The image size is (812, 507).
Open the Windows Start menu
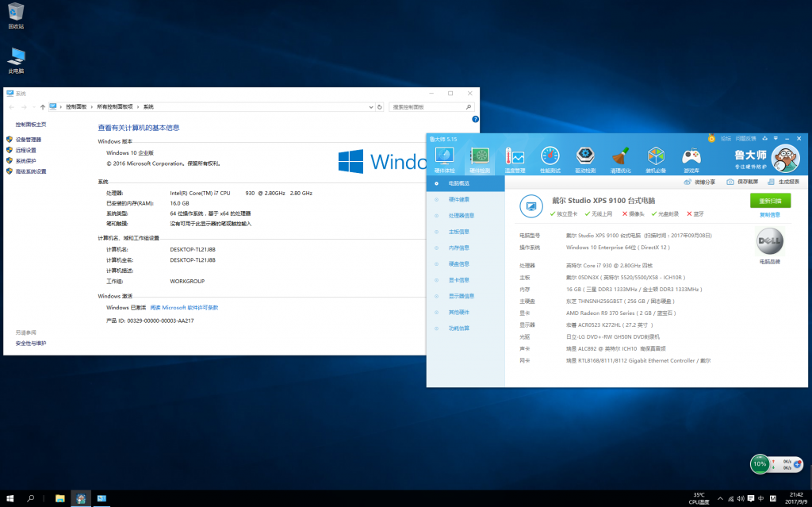pos(10,499)
